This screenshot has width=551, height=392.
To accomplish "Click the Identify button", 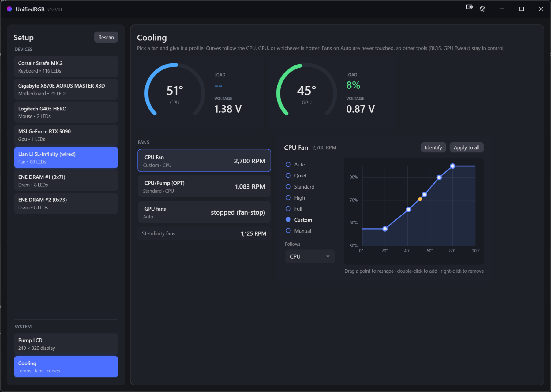I will (x=433, y=147).
